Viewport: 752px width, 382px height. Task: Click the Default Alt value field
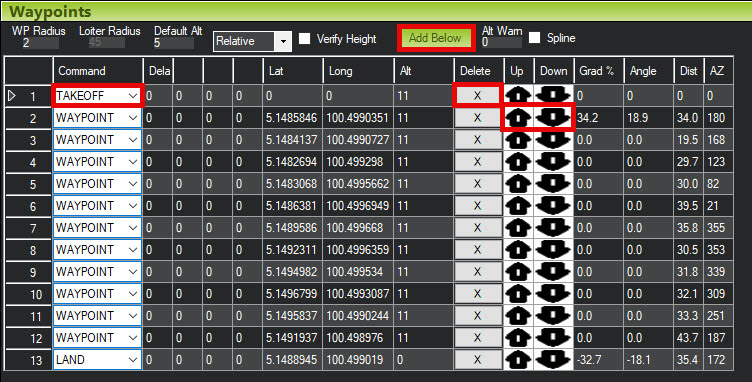pos(174,43)
